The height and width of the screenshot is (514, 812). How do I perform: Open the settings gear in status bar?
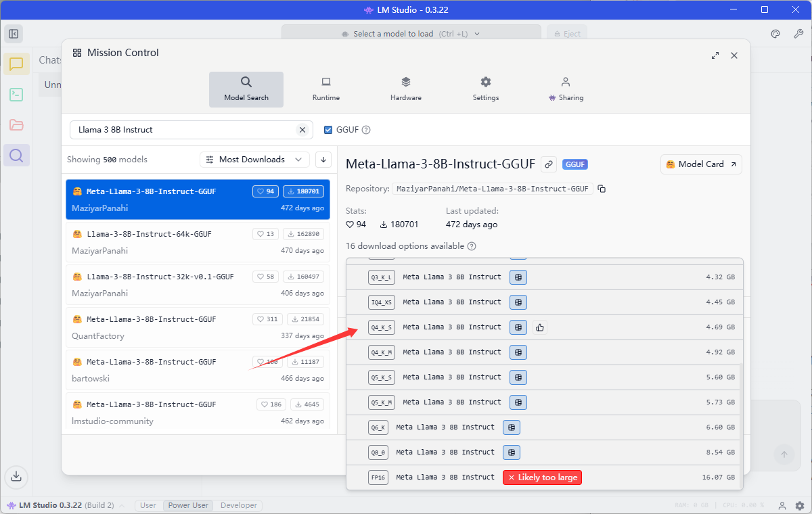tap(800, 506)
